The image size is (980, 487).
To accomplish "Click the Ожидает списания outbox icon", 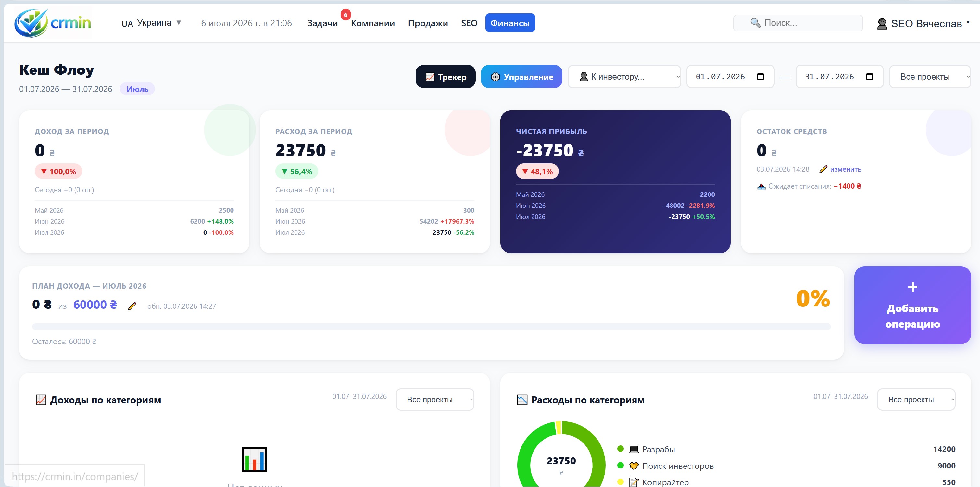I will click(x=761, y=186).
